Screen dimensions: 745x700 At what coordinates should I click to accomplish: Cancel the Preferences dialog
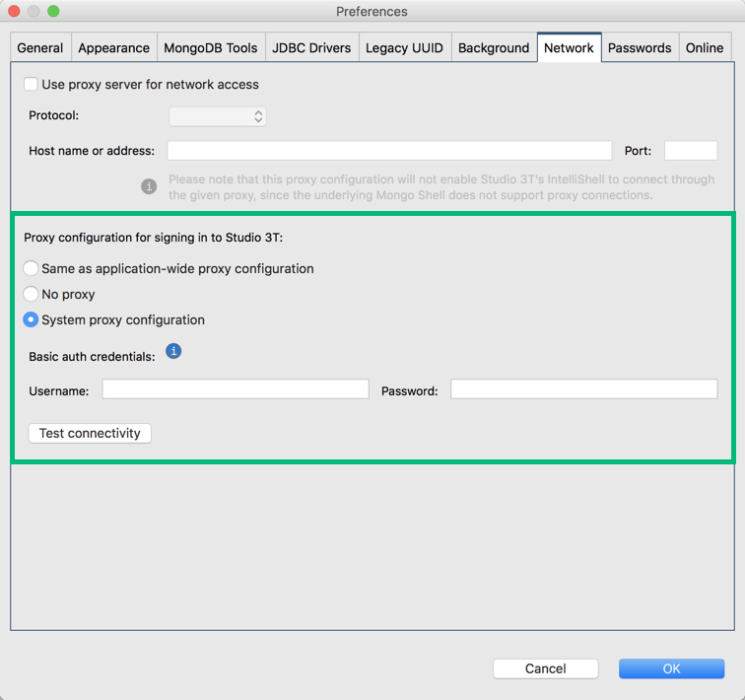pos(546,668)
